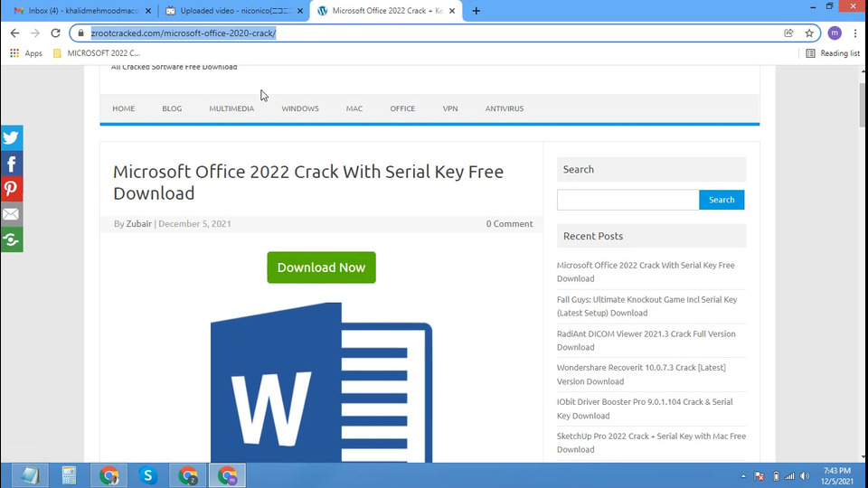Open WINDOWS category menu
Viewport: 868px width, 488px height.
tap(300, 108)
